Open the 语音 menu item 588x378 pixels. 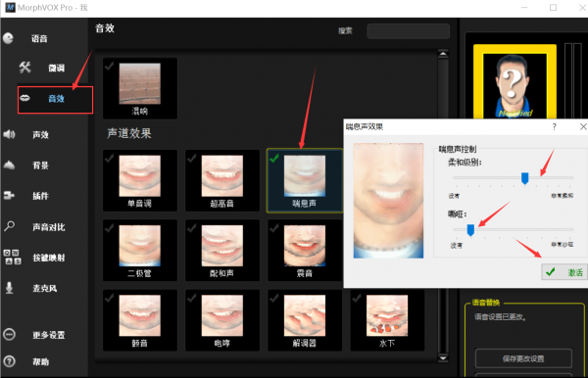[39, 38]
